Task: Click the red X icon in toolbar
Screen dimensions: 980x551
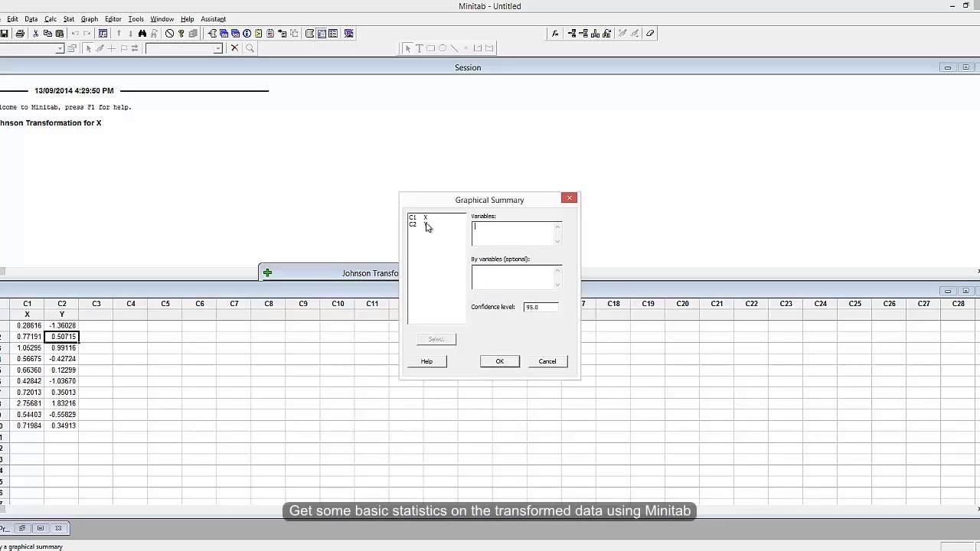Action: pyautogui.click(x=234, y=48)
